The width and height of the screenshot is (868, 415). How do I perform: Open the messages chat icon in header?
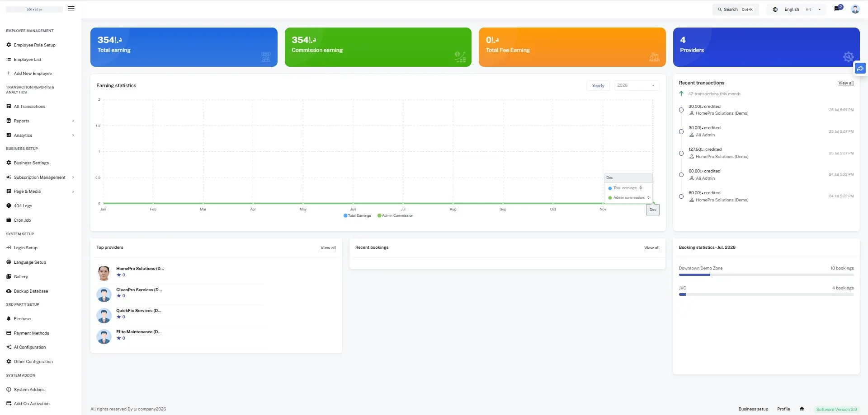tap(837, 9)
